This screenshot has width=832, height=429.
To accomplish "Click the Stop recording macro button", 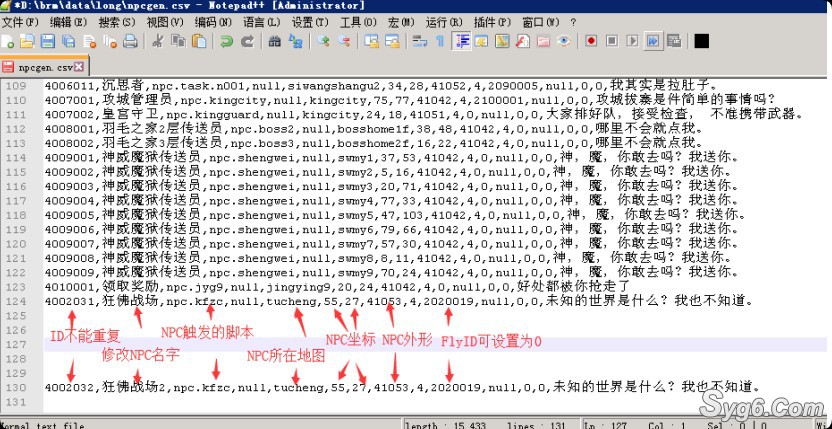I will pyautogui.click(x=612, y=41).
